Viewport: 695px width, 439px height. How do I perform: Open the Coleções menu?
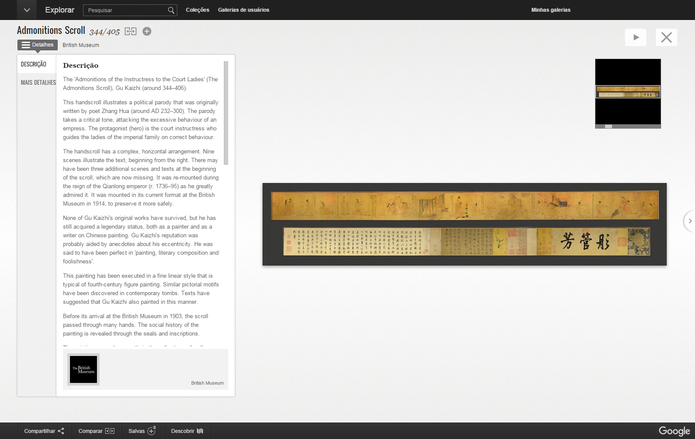tap(197, 10)
